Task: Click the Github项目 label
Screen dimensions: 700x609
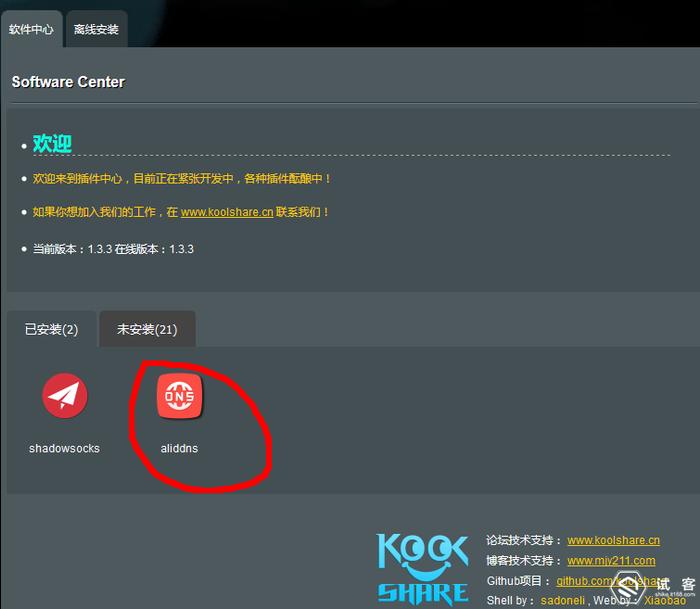Action: tap(518, 581)
